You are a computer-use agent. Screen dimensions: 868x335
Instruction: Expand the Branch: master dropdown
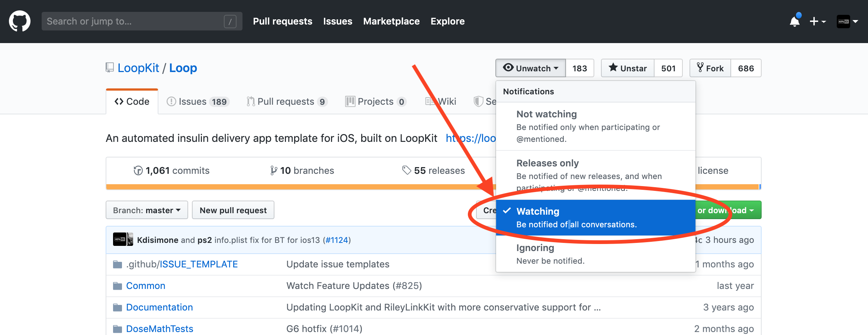147,210
